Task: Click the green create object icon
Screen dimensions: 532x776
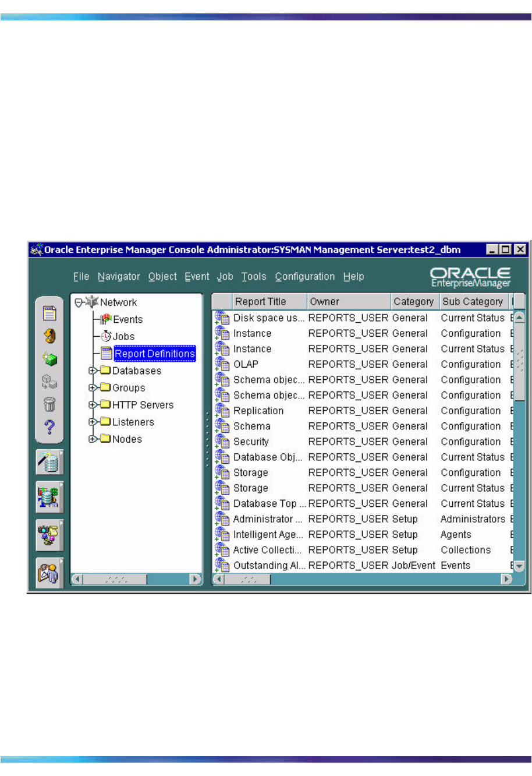Action: point(50,359)
